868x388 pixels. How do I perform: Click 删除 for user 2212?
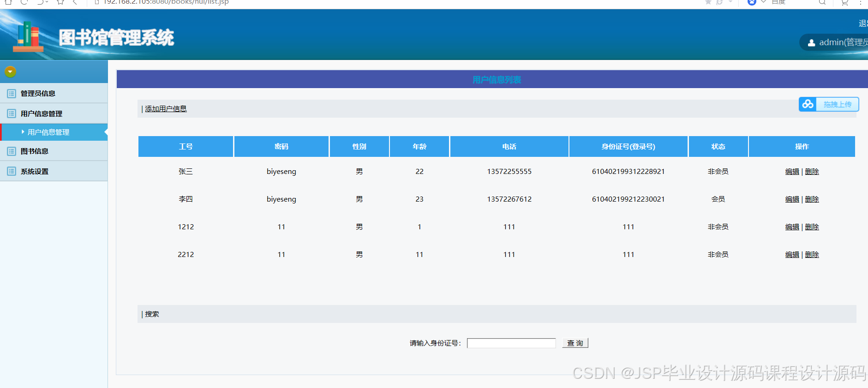point(812,255)
